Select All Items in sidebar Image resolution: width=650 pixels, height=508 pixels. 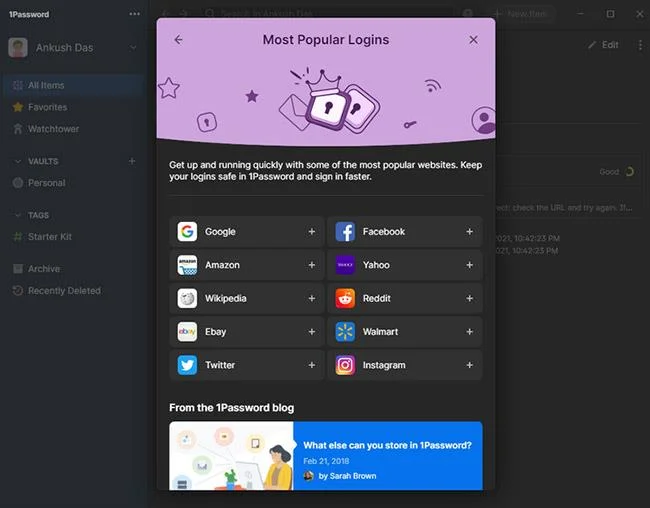coord(74,85)
